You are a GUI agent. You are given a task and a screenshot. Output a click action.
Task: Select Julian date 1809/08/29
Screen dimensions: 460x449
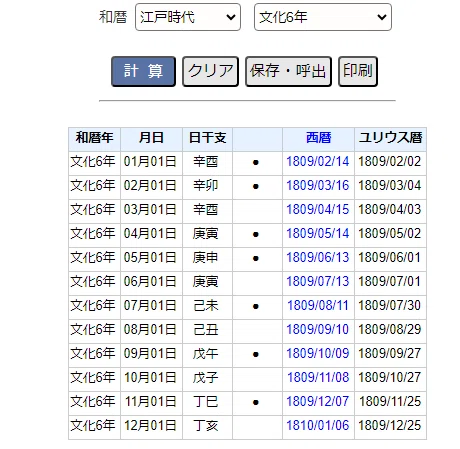tap(390, 330)
